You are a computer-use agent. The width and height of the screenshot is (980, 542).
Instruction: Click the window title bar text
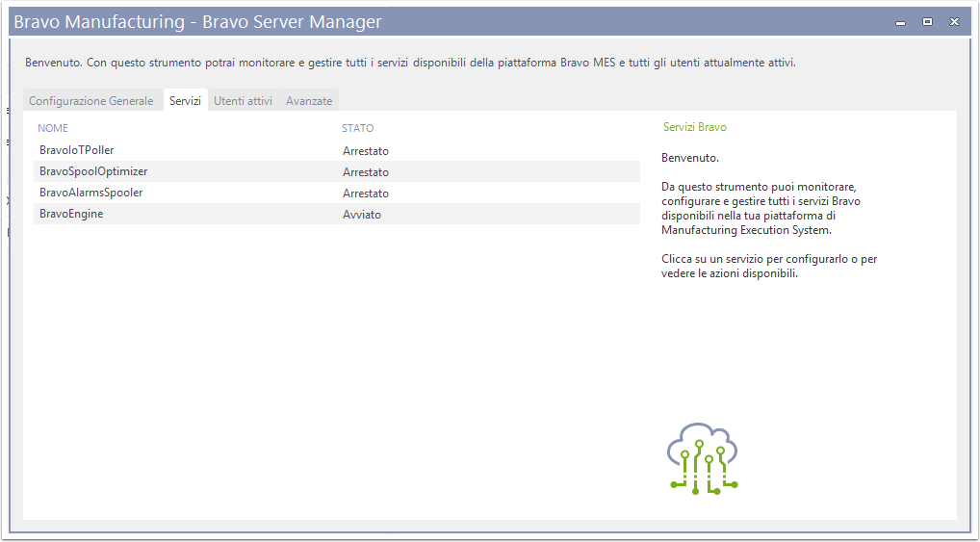point(197,22)
